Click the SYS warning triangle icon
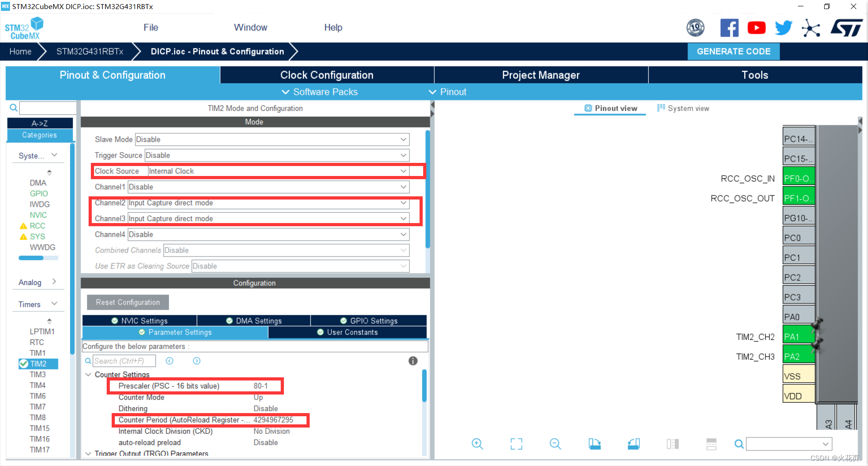Viewport: 868px width, 466px height. pos(24,237)
